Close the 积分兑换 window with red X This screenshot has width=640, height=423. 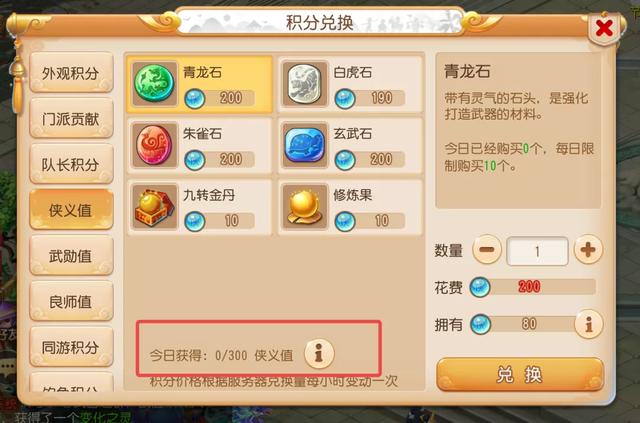click(604, 28)
